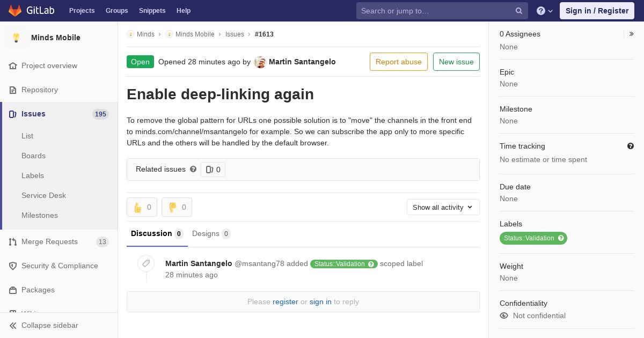Open Security & Compliance in sidebar
This screenshot has height=338, width=644.
(x=59, y=266)
